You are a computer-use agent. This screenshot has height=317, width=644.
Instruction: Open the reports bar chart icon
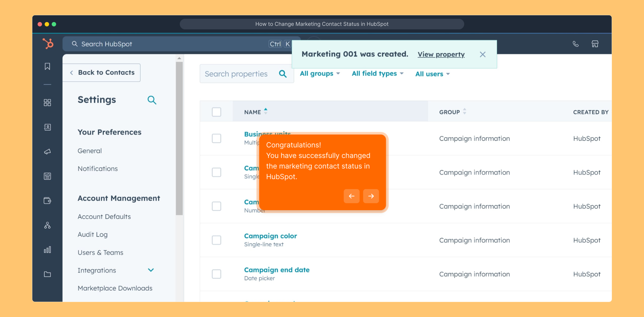(x=47, y=250)
